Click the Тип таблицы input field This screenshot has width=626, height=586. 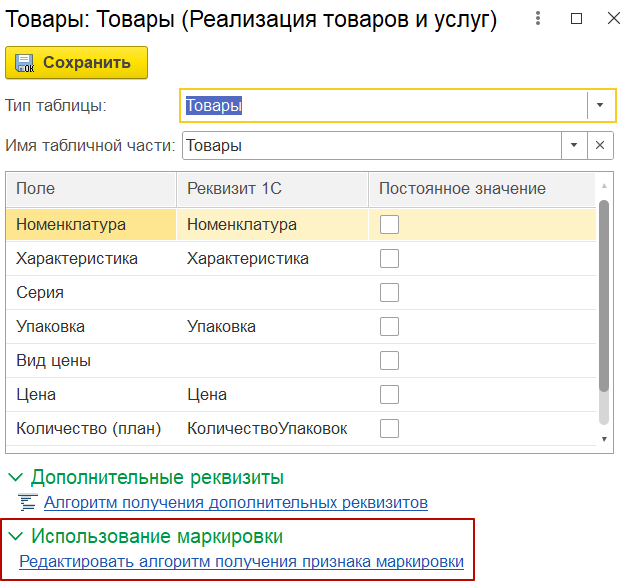(382, 105)
